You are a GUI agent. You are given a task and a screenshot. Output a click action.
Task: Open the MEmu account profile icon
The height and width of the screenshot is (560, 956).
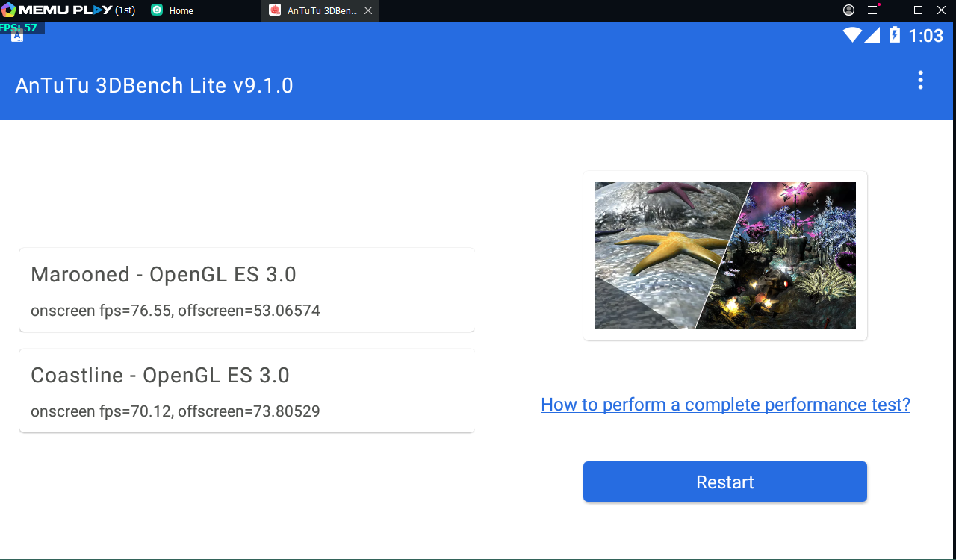(x=848, y=10)
